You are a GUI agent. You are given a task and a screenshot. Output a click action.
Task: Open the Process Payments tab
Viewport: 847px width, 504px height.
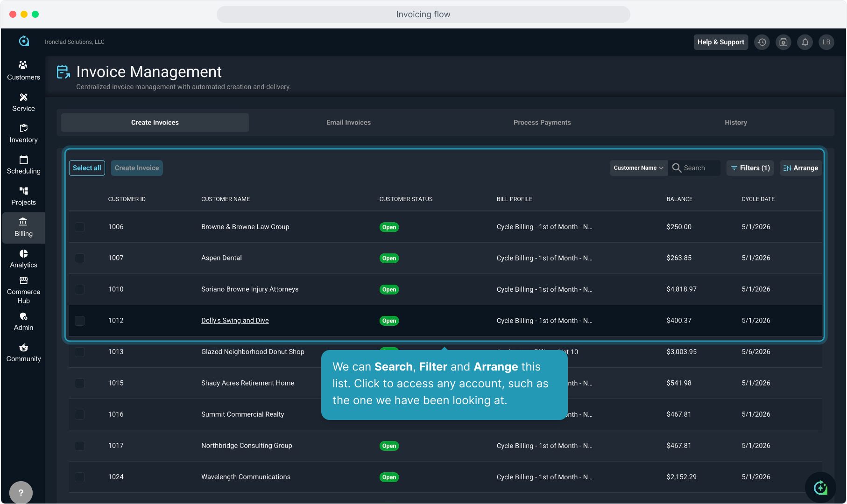542,122
